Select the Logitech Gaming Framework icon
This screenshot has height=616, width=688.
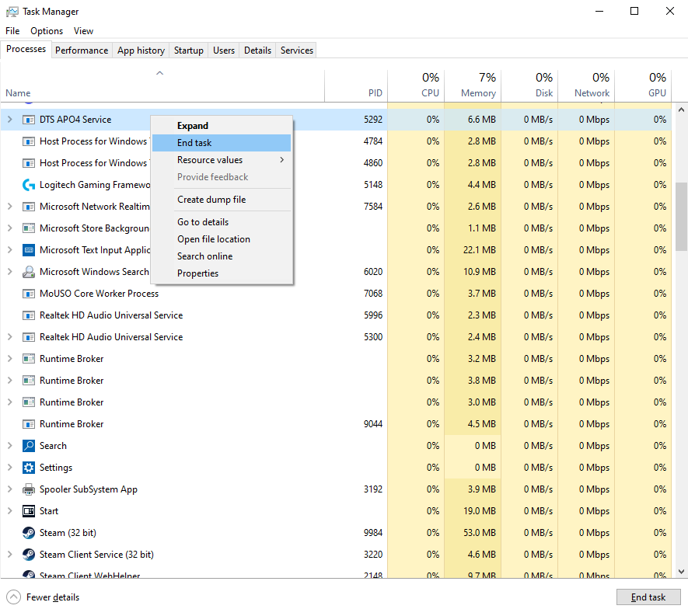(29, 185)
